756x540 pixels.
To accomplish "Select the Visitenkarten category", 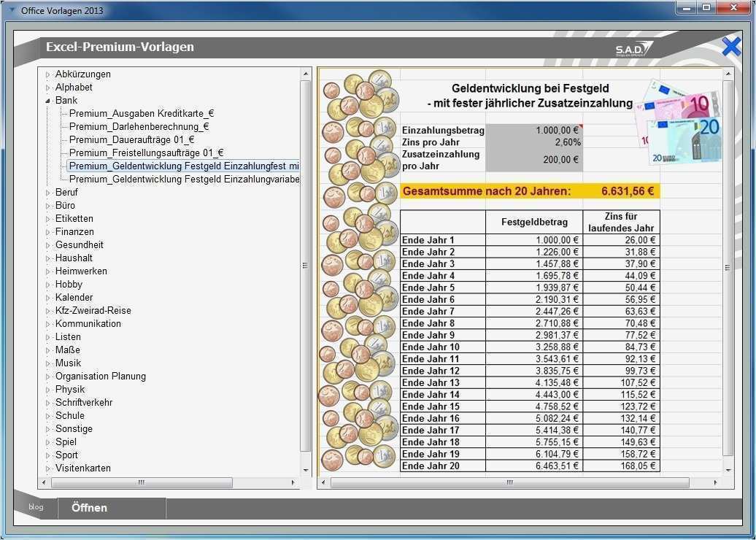I will (83, 468).
